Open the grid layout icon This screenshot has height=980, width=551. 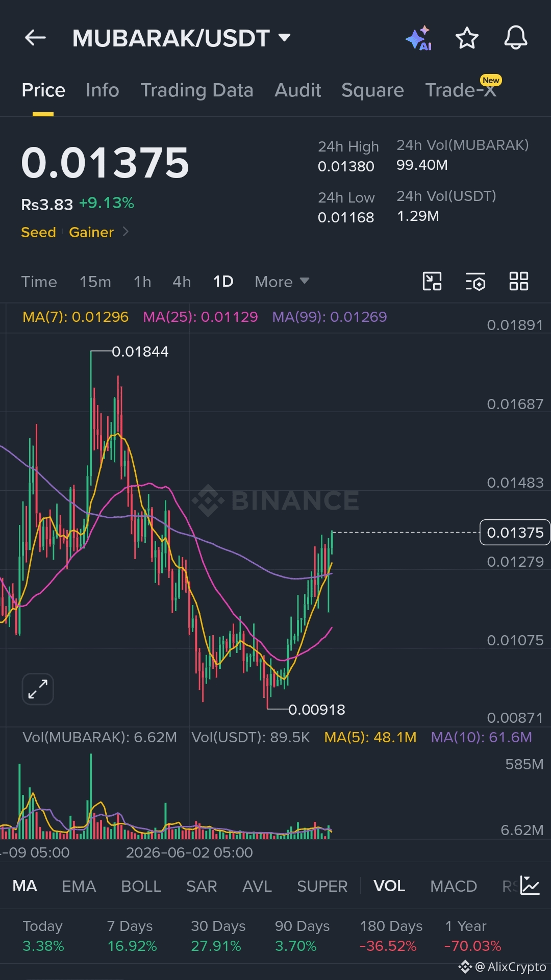point(519,281)
